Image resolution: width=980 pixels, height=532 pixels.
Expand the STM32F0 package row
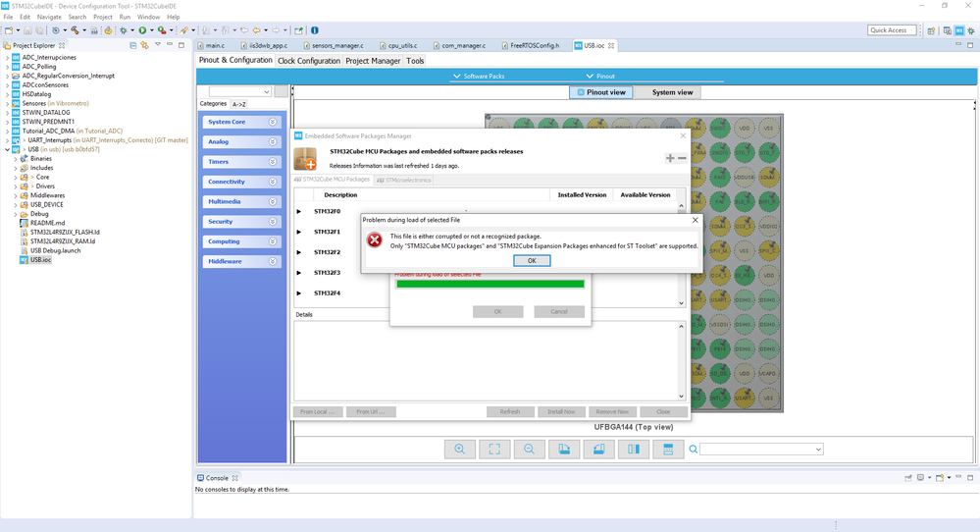click(x=299, y=211)
